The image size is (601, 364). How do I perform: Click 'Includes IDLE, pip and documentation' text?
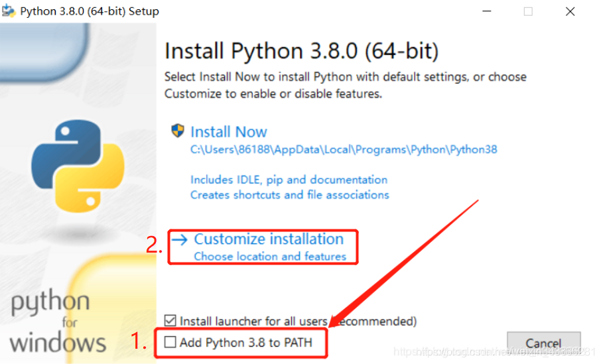click(289, 180)
